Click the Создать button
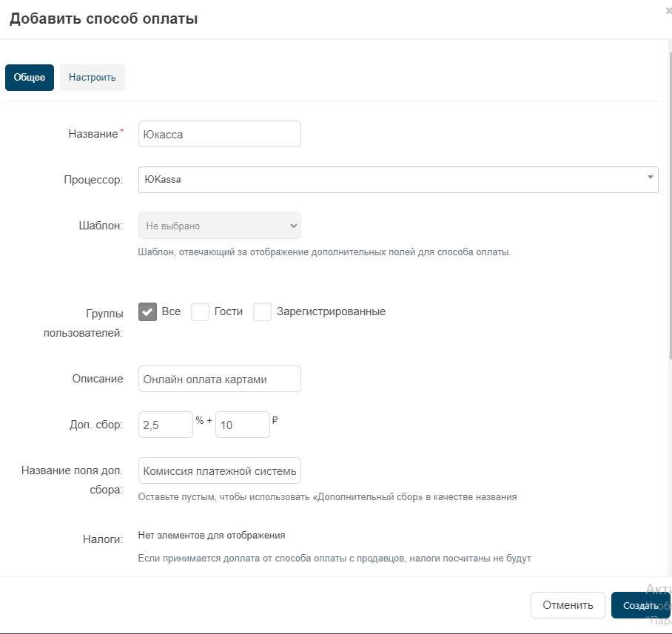The width and height of the screenshot is (672, 634). tap(640, 605)
